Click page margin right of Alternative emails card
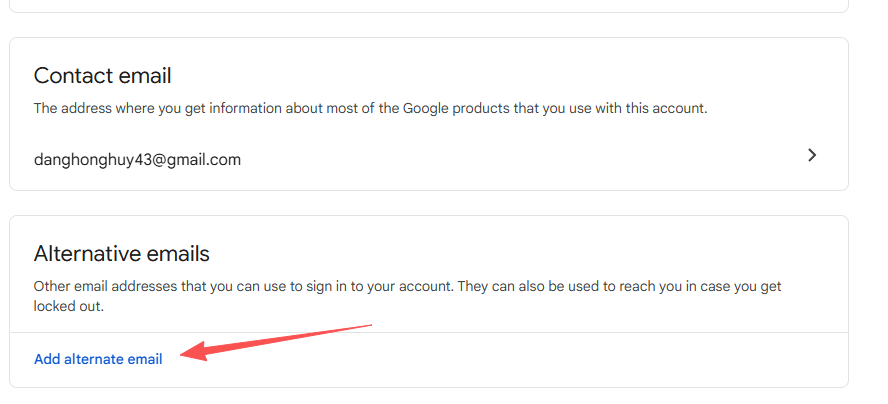888x404 pixels. tap(868, 300)
